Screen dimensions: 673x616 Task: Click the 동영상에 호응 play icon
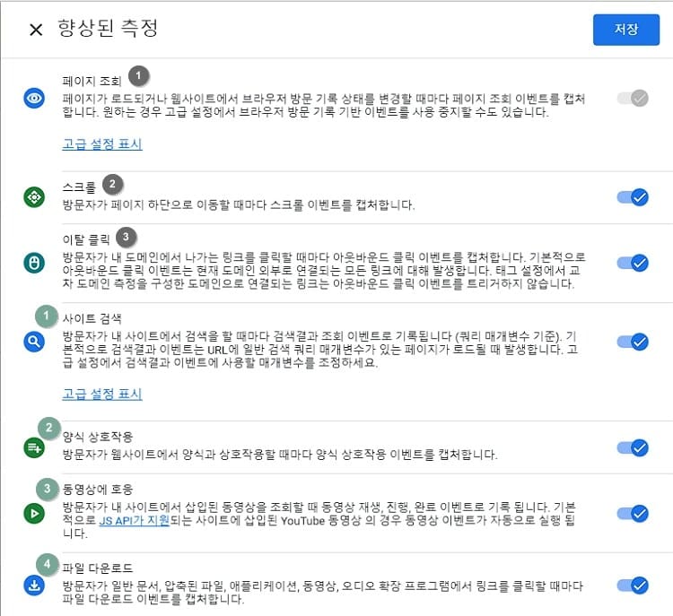coord(34,514)
